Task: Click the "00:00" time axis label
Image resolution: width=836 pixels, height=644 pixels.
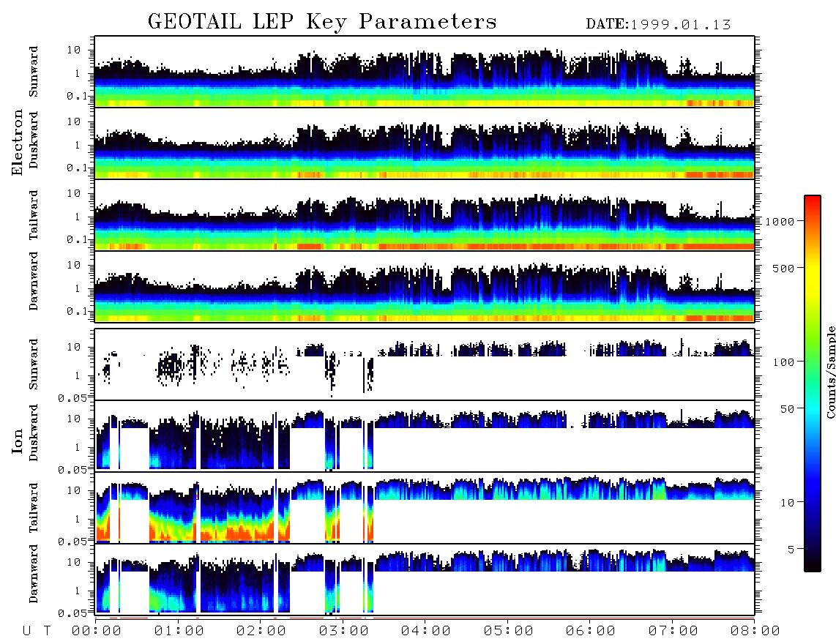Action: 97,631
